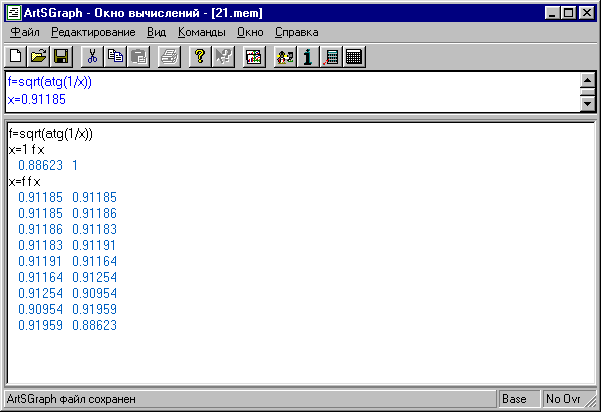Click the yellow question mark Help icon
Viewport: 601px width, 412px height.
[200, 56]
